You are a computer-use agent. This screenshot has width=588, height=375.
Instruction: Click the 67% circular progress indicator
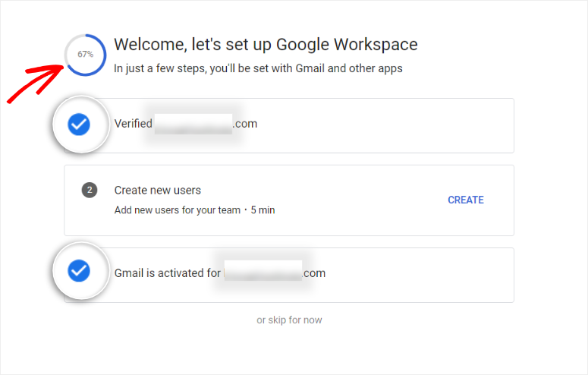point(86,55)
